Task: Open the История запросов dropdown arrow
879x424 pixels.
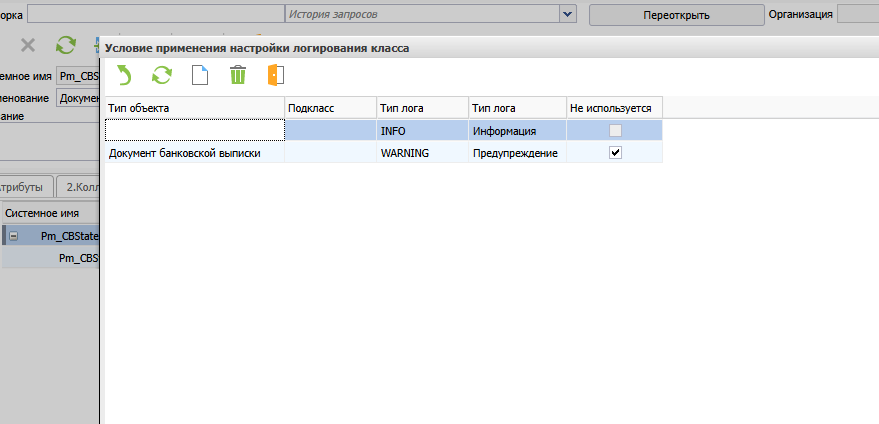Action: pos(568,14)
